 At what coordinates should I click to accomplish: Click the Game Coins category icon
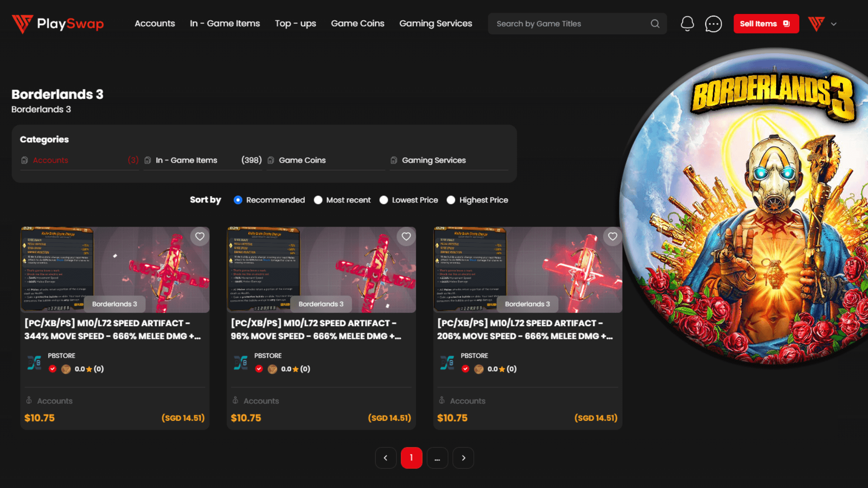(271, 160)
